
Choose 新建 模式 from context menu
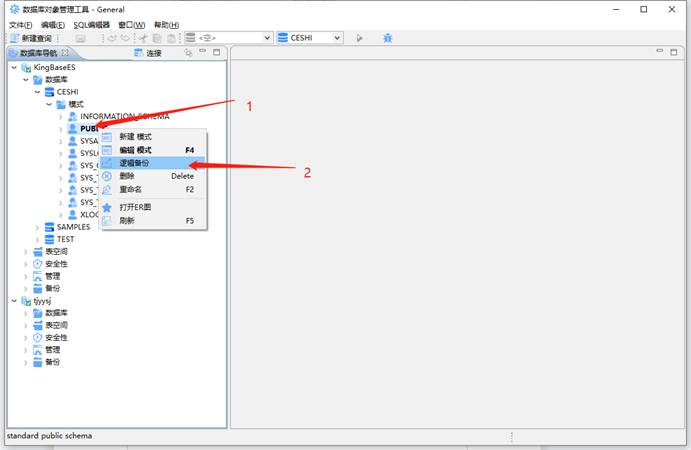pos(153,137)
